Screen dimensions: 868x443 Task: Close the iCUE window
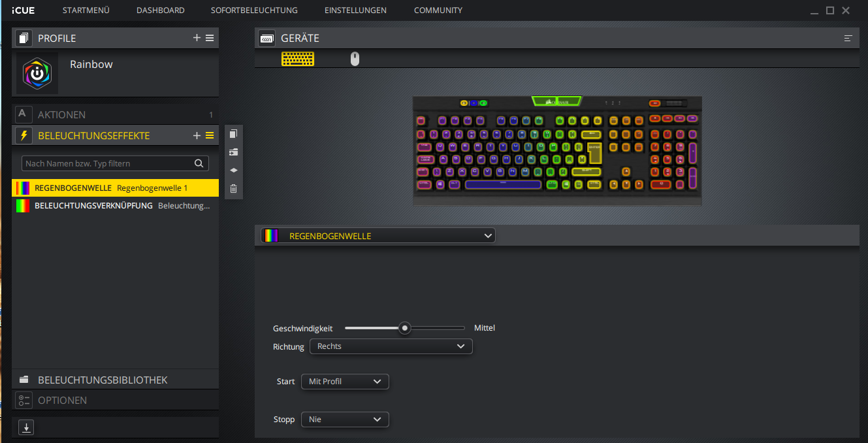point(846,10)
